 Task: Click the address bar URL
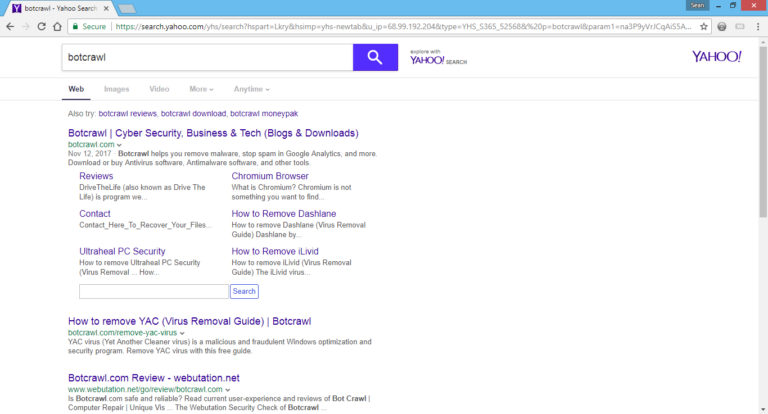403,26
